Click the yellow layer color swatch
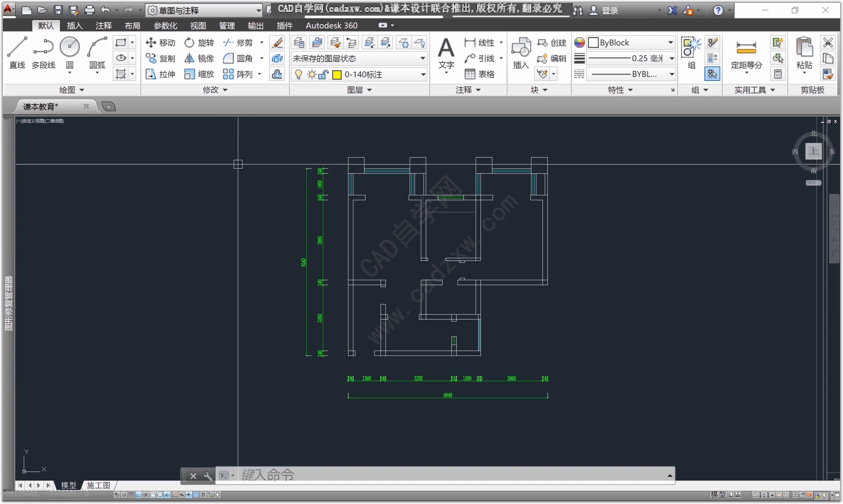Viewport: 843px width, 504px height. 337,75
